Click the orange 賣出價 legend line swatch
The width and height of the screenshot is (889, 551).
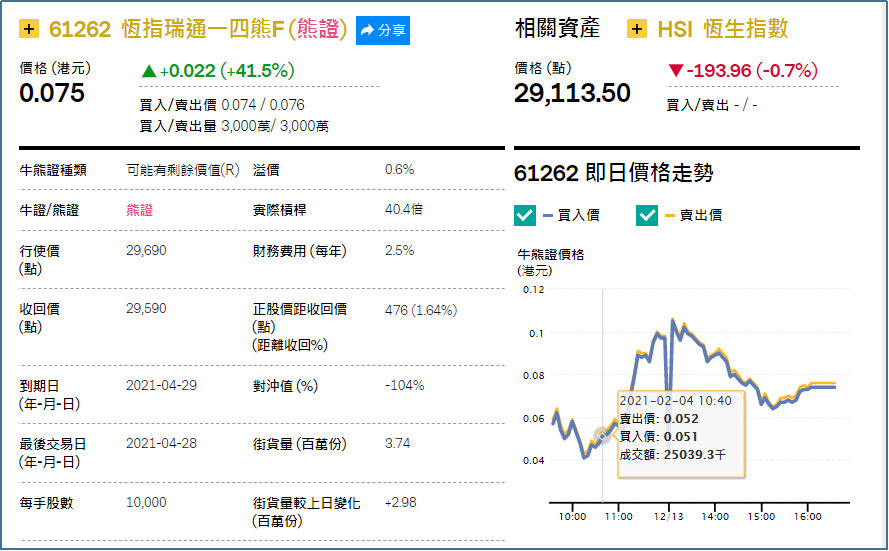click(670, 215)
